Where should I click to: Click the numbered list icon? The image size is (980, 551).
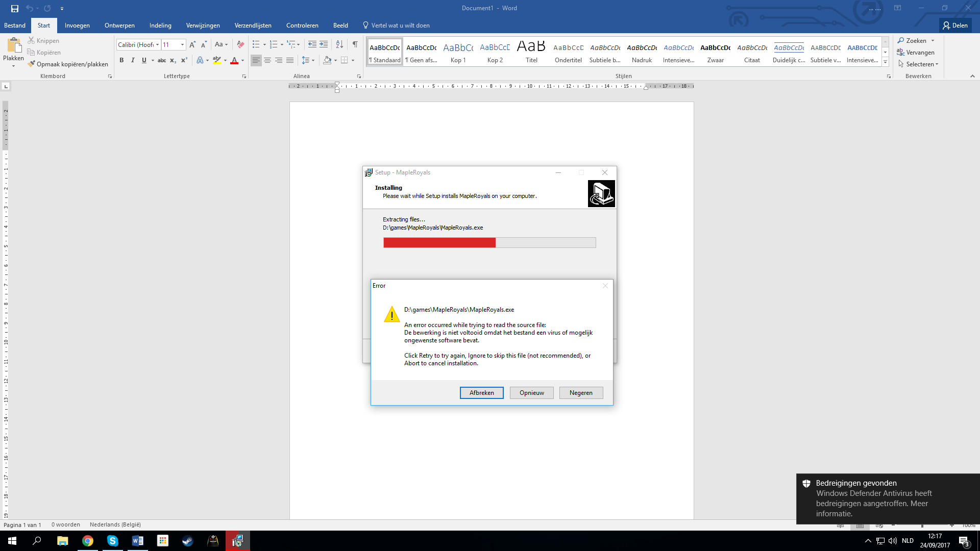[274, 45]
